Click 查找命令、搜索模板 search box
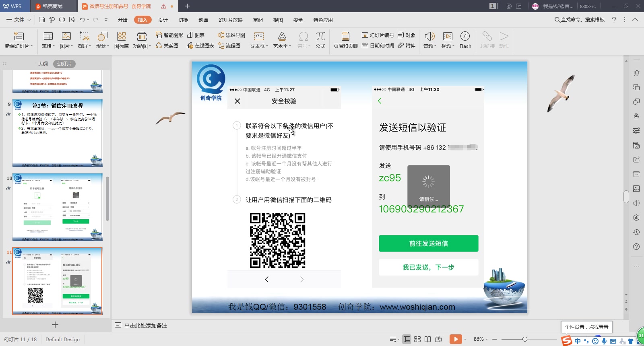The width and height of the screenshot is (644, 346). pyautogui.click(x=580, y=19)
